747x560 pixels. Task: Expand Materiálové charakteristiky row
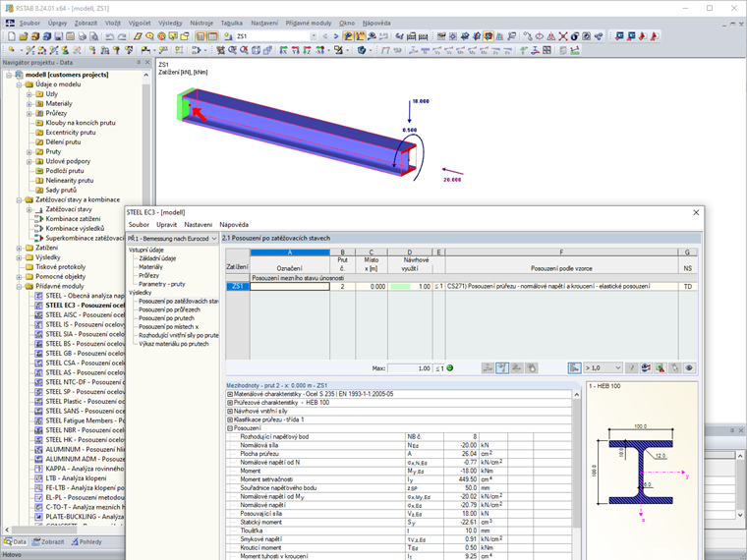(230, 394)
